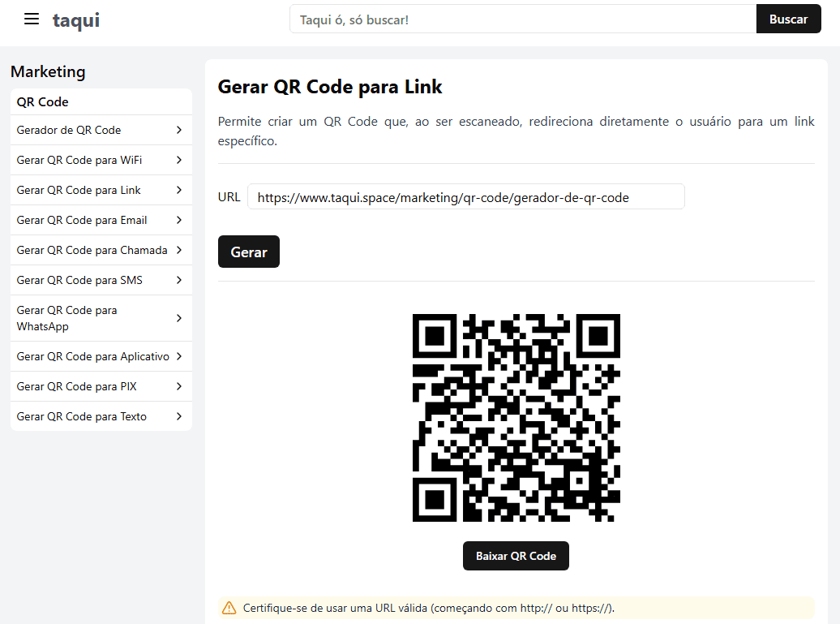Click the generated QR code image
The width and height of the screenshot is (840, 624).
pyautogui.click(x=516, y=418)
